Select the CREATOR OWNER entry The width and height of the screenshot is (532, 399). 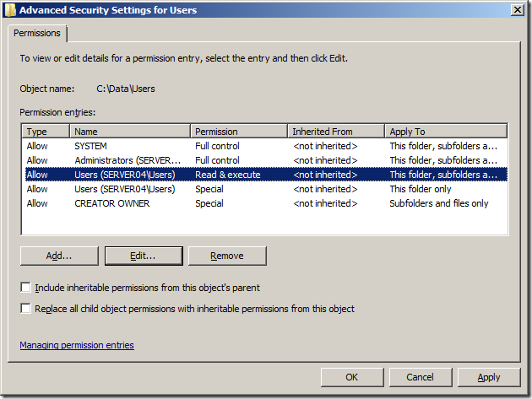click(111, 203)
